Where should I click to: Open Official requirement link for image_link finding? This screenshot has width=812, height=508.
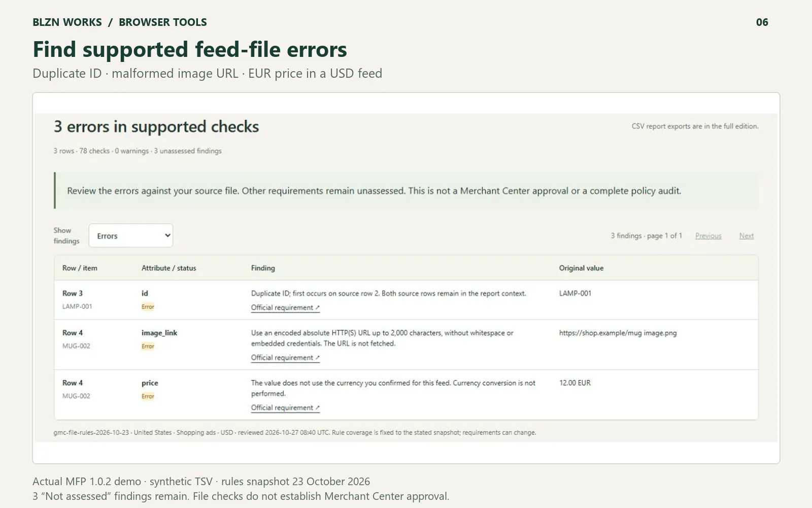[285, 358]
